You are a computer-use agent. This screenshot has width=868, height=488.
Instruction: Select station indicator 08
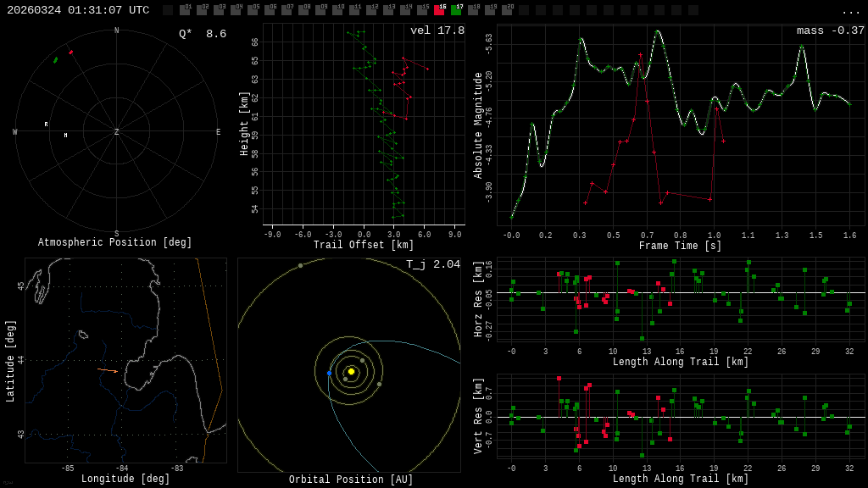coord(303,9)
